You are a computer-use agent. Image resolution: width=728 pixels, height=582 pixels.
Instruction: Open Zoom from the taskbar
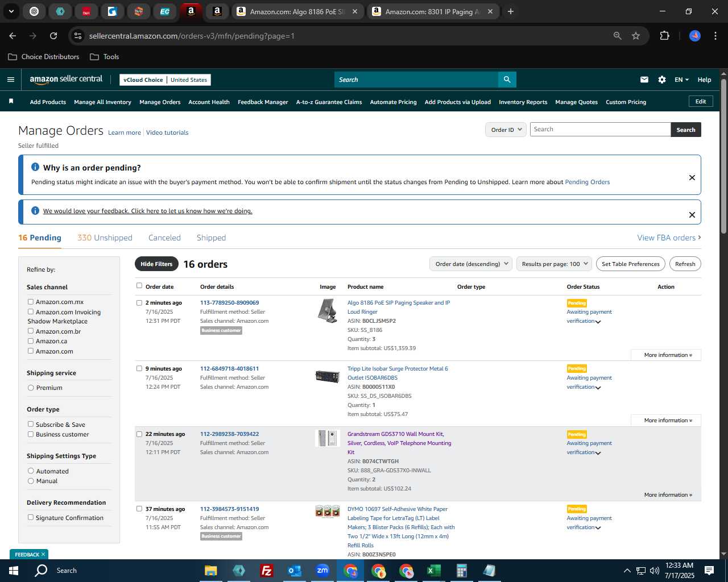[x=322, y=571]
